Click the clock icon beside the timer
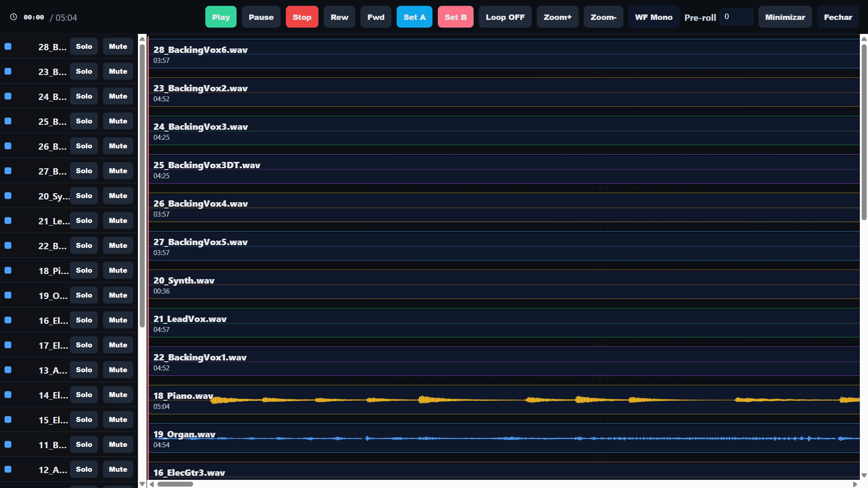The height and width of the screenshot is (488, 868). pos(14,17)
